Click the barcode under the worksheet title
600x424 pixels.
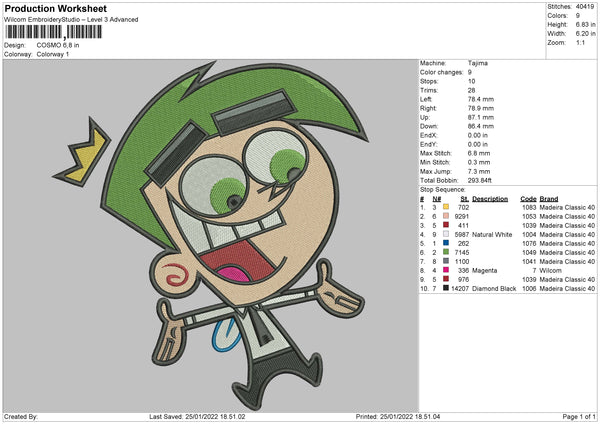pyautogui.click(x=59, y=33)
